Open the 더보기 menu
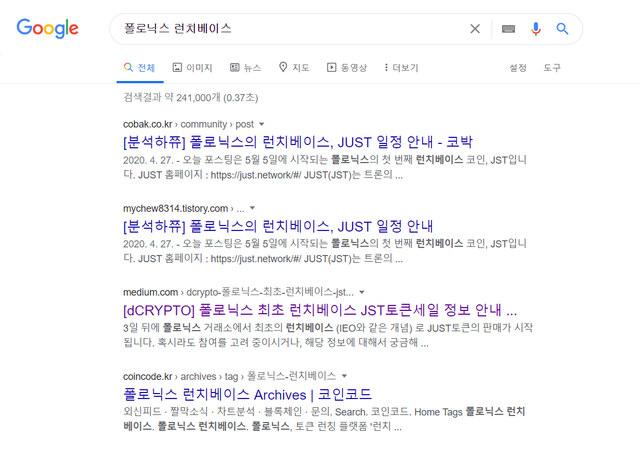Viewport: 640px width, 449px height. point(401,68)
